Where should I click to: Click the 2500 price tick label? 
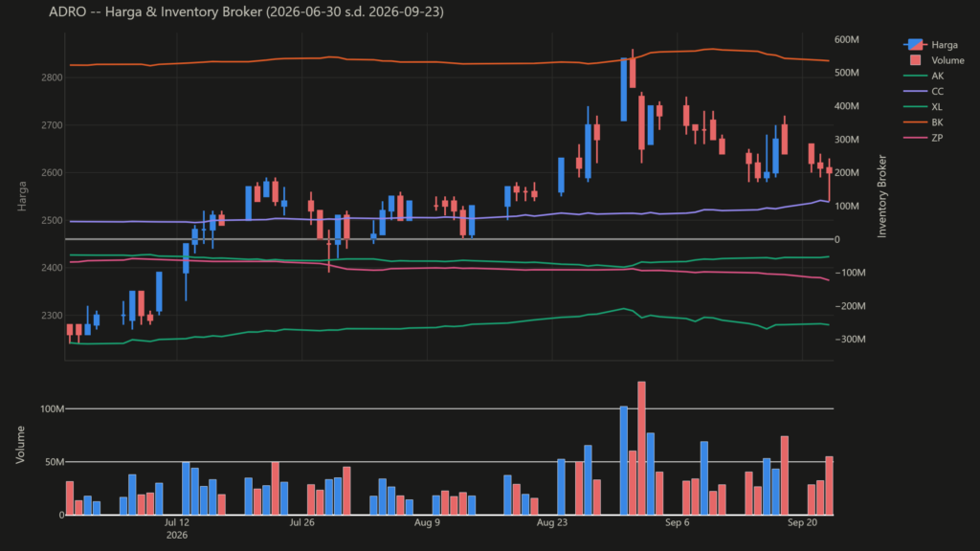pyautogui.click(x=53, y=221)
